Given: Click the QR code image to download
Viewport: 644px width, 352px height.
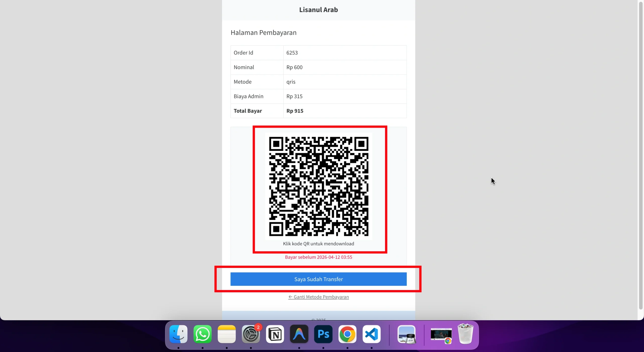Looking at the screenshot, I should 318,186.
